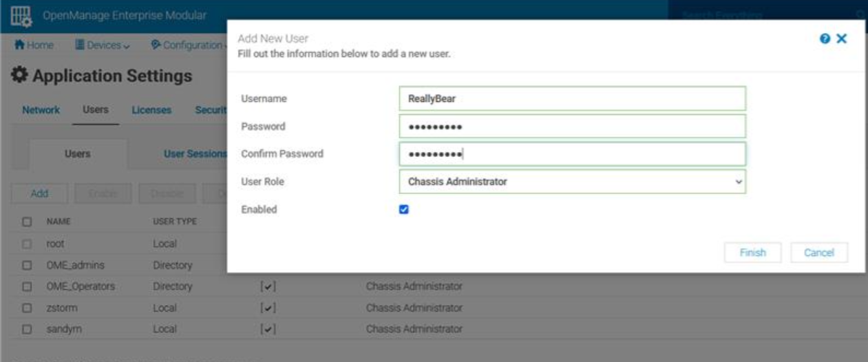Select the root user checkbox
868x362 pixels.
(x=28, y=244)
